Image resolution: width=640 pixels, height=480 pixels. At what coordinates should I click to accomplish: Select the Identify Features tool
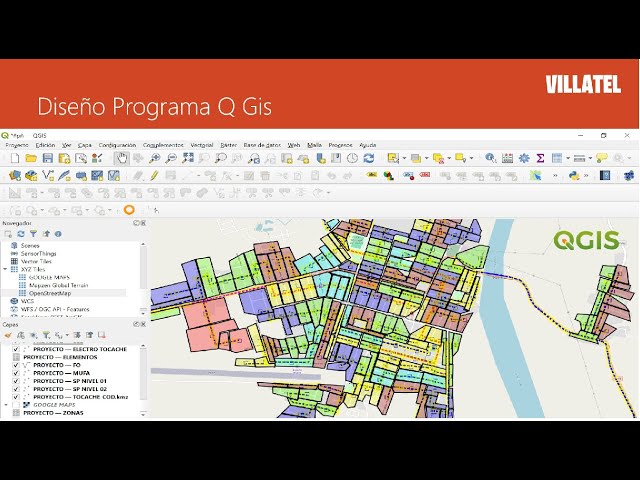tap(491, 158)
